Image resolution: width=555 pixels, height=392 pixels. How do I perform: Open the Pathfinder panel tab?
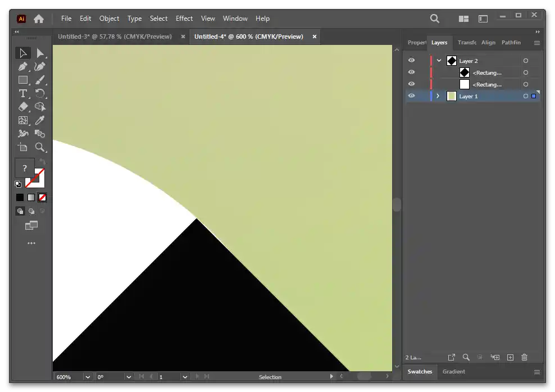pos(511,43)
